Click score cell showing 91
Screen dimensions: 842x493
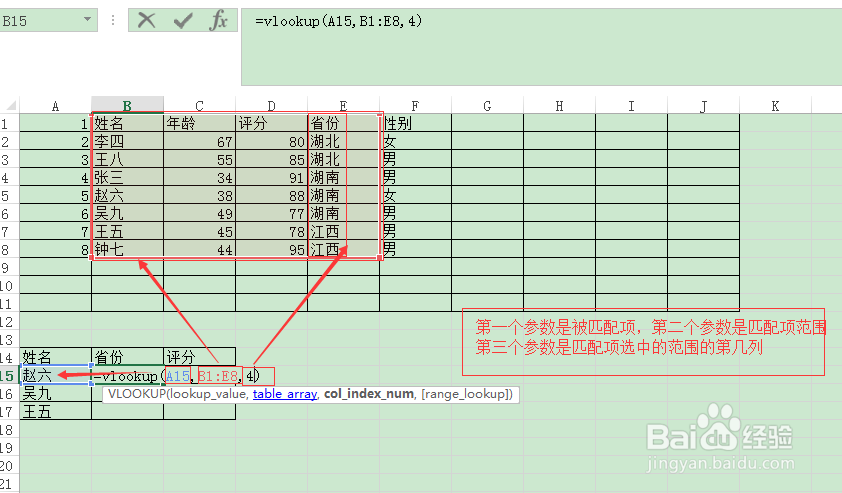pyautogui.click(x=271, y=177)
